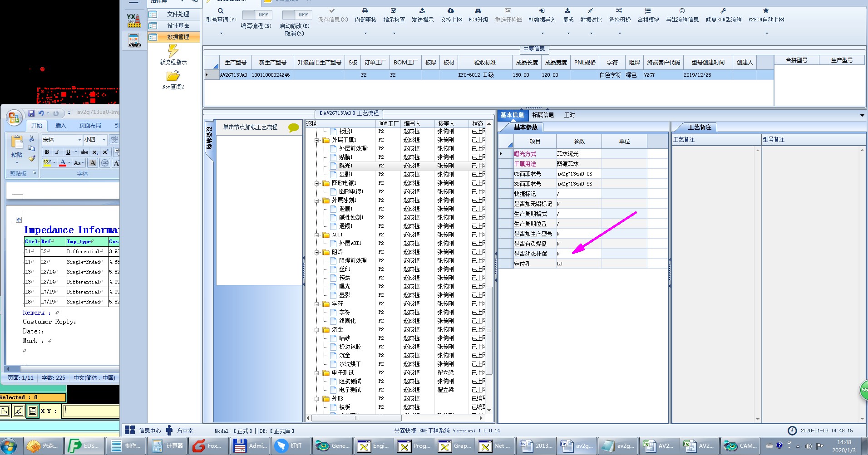Viewport: 868px width, 455px height.
Task: Click the font color red A in Word
Action: coord(63,163)
